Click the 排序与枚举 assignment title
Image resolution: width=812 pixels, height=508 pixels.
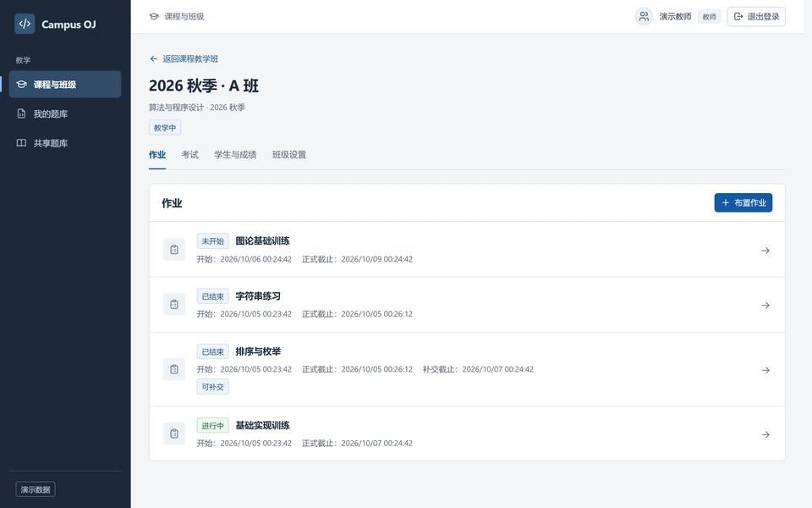[x=258, y=351]
